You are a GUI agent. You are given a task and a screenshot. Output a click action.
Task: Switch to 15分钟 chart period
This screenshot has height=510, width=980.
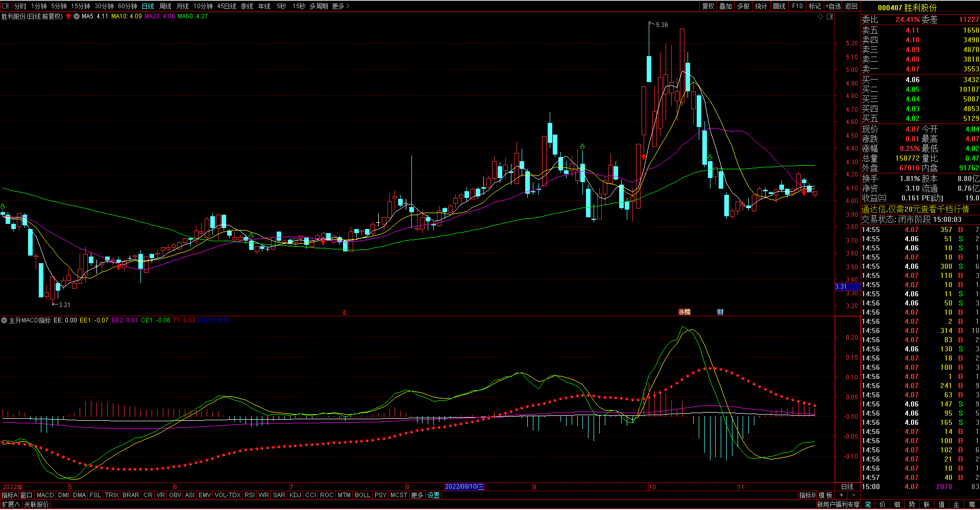[80, 6]
